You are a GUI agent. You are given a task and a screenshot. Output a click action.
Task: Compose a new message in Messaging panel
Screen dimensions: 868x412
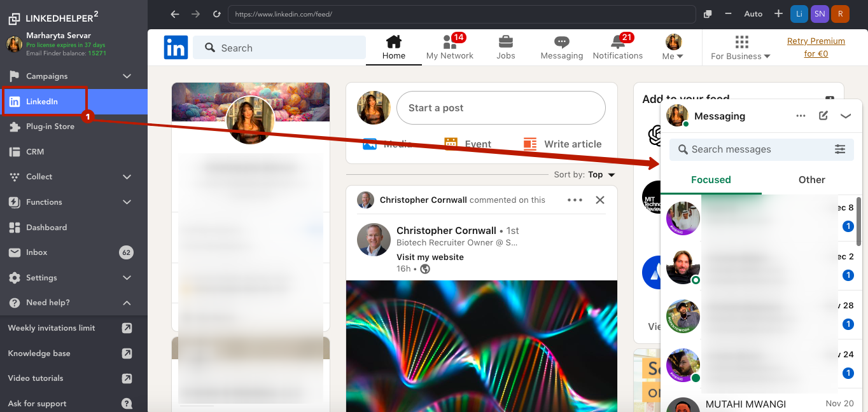[x=823, y=116]
